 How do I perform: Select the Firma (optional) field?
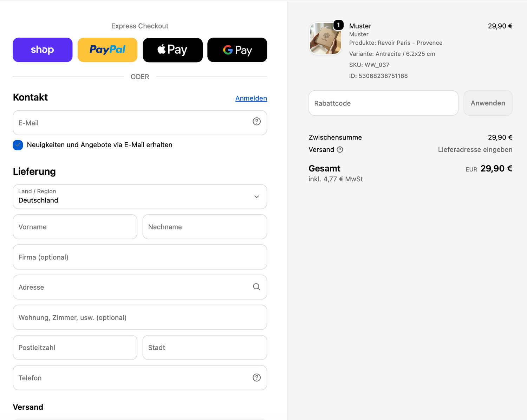[140, 257]
